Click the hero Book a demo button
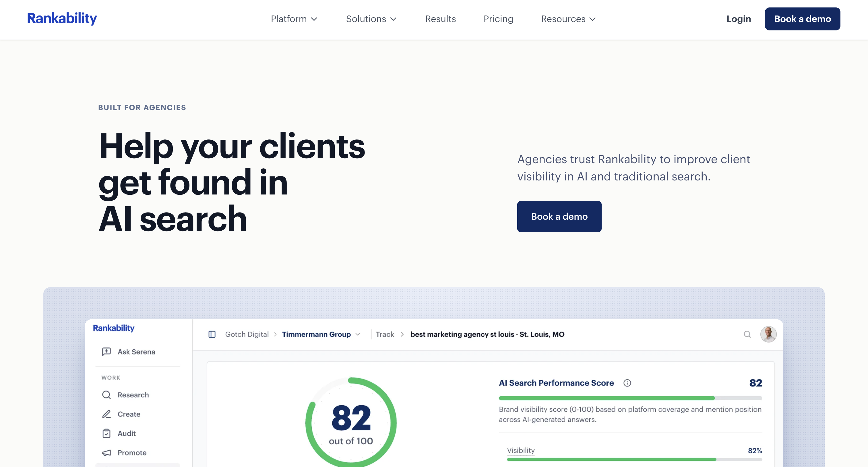The width and height of the screenshot is (868, 467). 559,217
